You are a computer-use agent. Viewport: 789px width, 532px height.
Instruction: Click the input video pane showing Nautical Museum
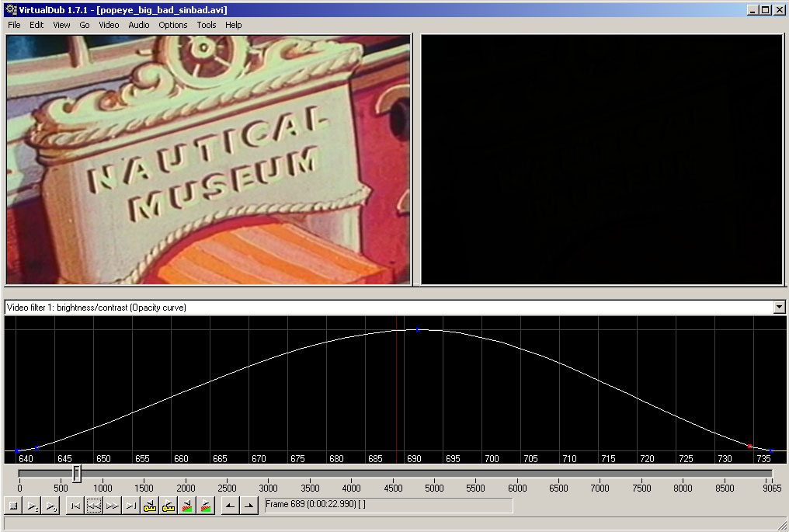pyautogui.click(x=208, y=159)
